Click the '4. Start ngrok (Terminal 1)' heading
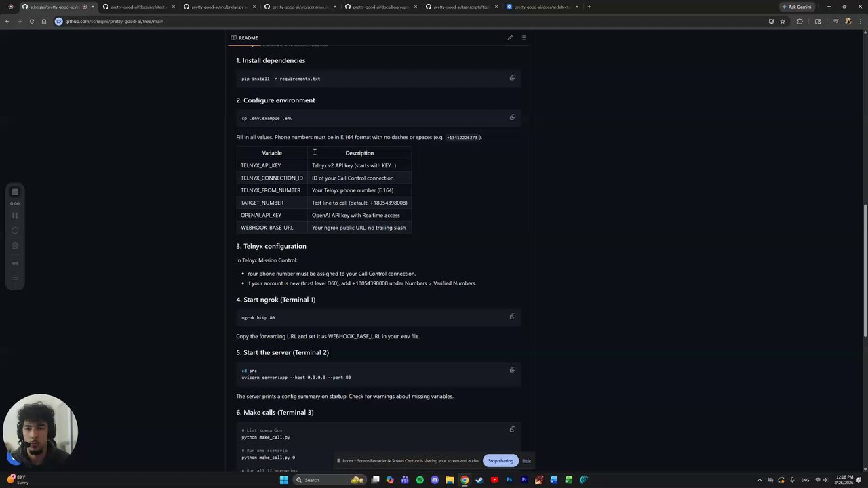868x488 pixels. click(x=275, y=300)
